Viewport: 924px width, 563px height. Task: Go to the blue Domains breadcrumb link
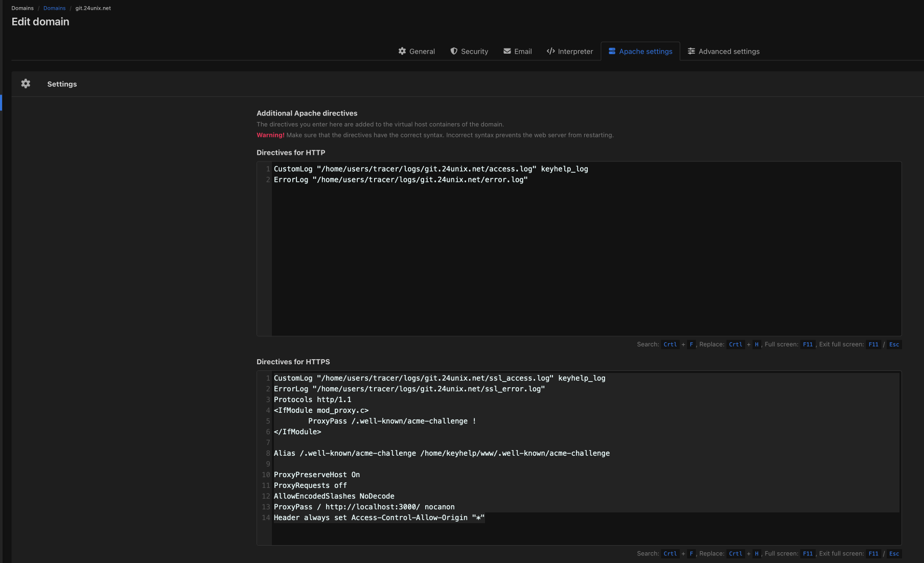54,8
